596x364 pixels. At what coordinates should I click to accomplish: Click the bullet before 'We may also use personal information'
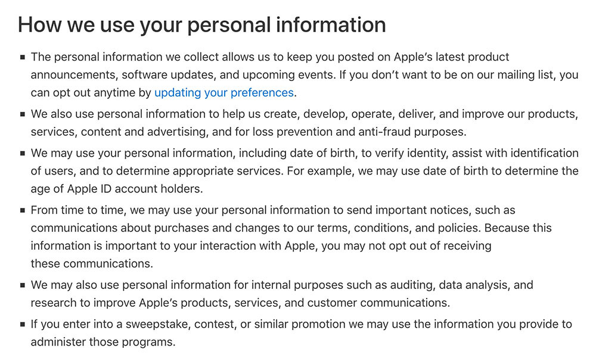(x=23, y=285)
